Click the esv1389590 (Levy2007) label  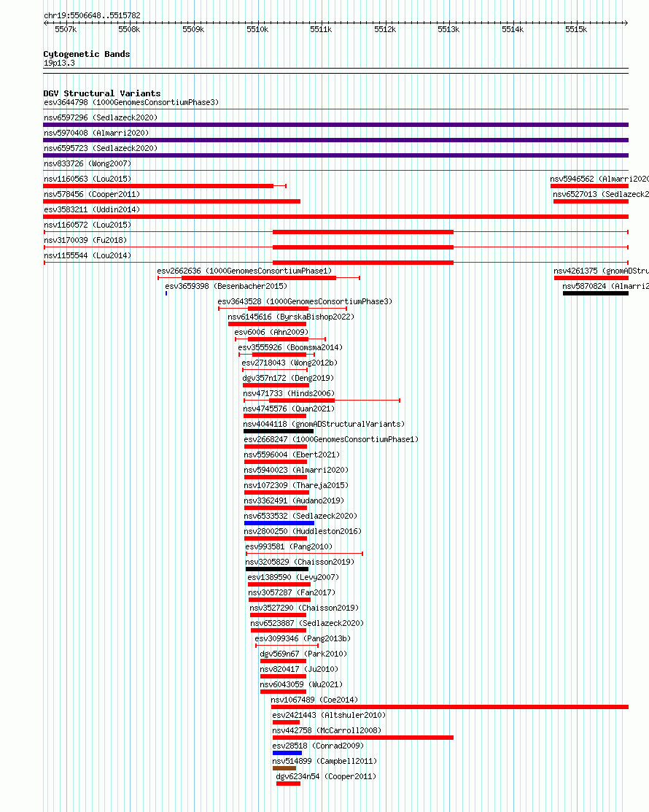tap(293, 577)
